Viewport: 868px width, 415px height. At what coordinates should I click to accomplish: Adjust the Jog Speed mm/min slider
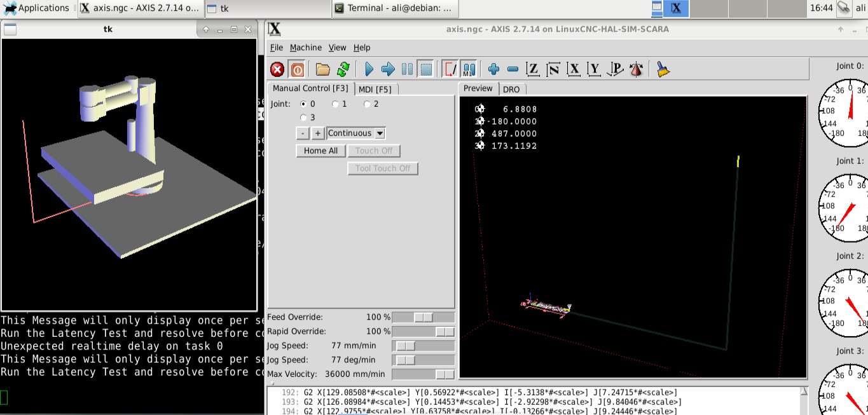click(x=424, y=346)
